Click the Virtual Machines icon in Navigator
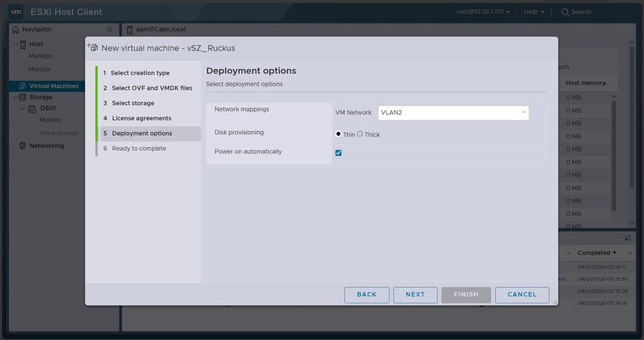 coord(23,86)
